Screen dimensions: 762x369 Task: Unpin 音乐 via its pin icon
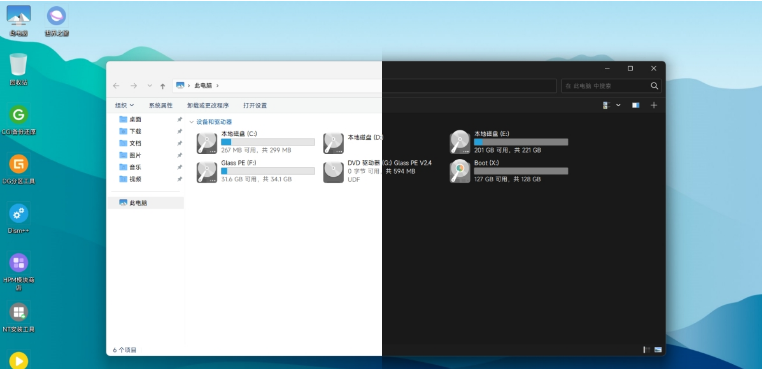(179, 167)
